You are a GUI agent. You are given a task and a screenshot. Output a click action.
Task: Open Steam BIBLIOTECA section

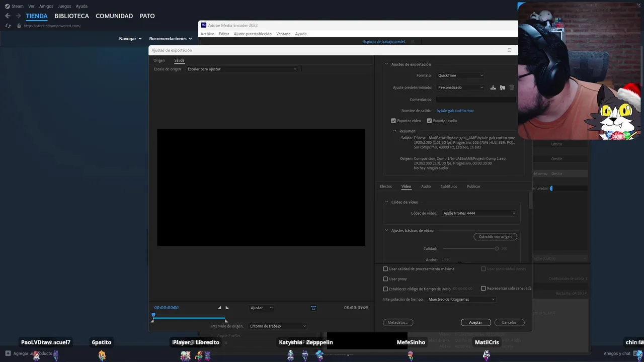pyautogui.click(x=71, y=16)
